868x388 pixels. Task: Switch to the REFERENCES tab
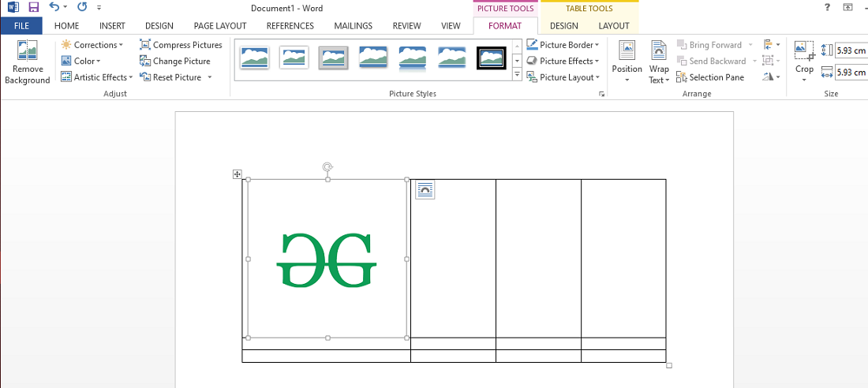(x=290, y=25)
